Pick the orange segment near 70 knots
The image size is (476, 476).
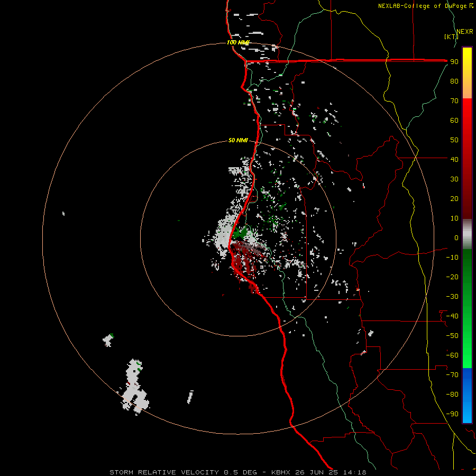467,91
